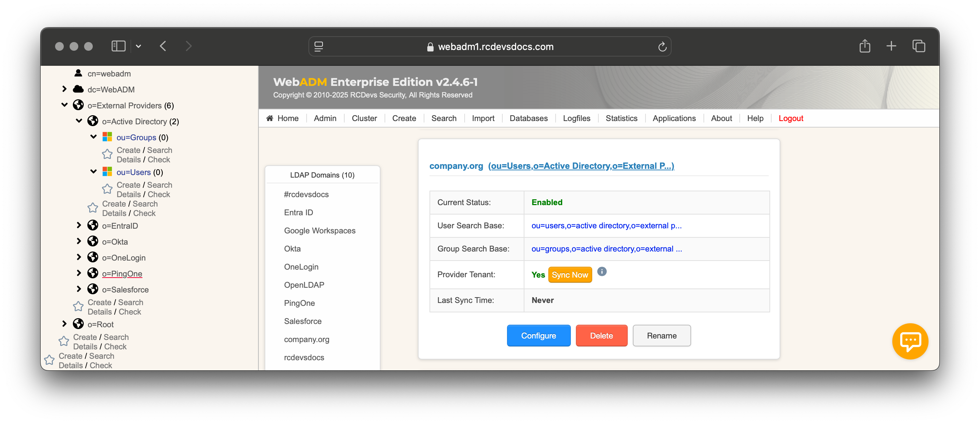Expand the o=OneLogin node
Screen dimensions: 980x424
coord(79,257)
